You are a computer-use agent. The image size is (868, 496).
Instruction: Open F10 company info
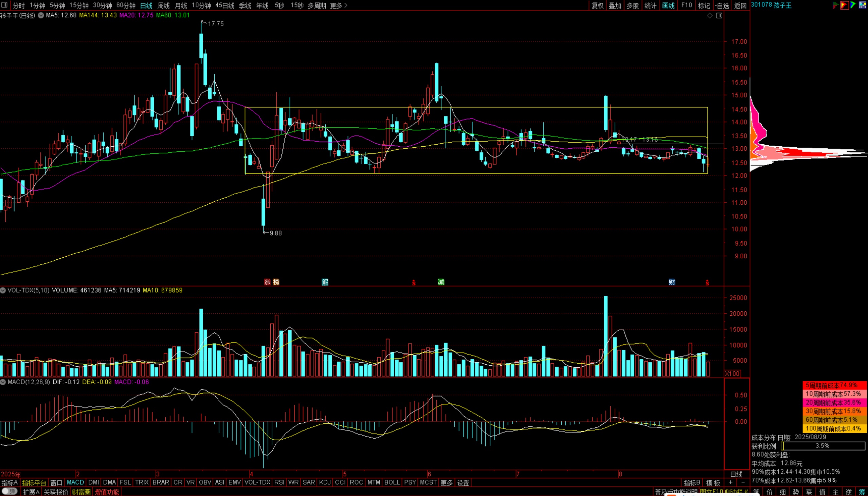(x=686, y=5)
